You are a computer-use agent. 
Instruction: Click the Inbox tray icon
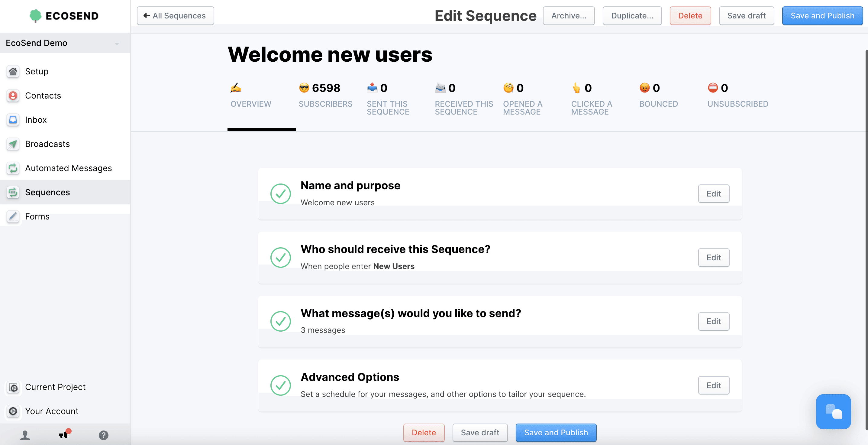[13, 120]
